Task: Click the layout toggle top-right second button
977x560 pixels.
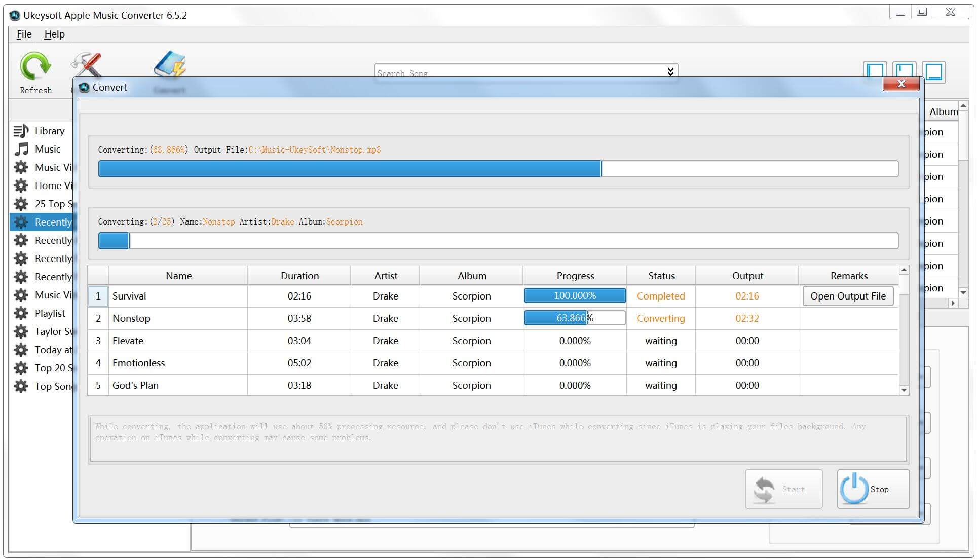Action: 905,70
